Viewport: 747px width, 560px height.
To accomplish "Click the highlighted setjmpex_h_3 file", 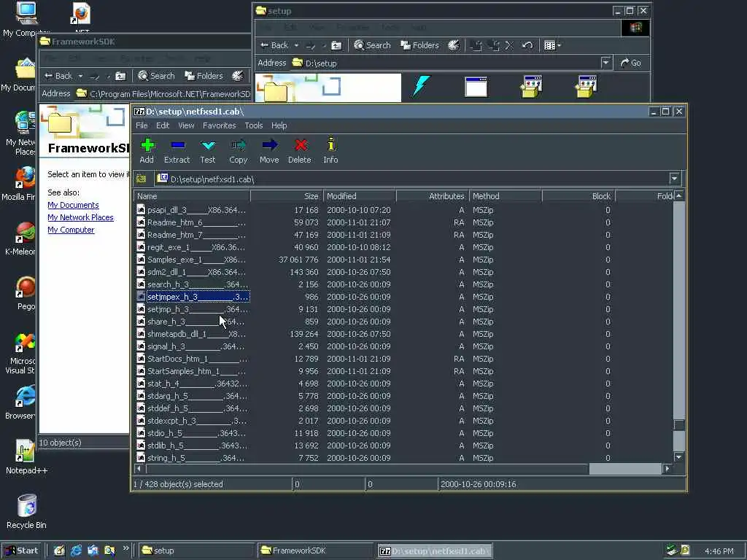I will click(197, 297).
